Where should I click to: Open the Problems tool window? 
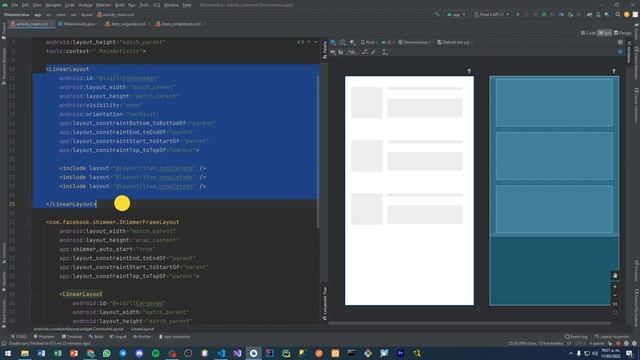pyautogui.click(x=44, y=337)
